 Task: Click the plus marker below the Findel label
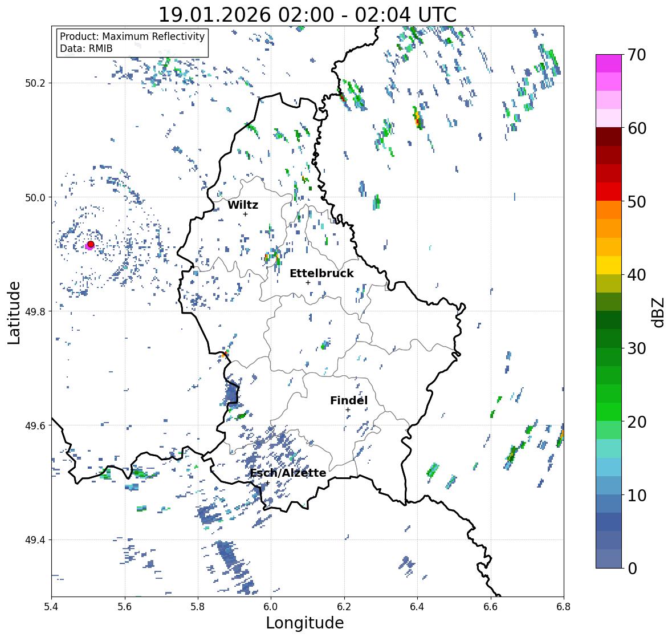coord(348,410)
